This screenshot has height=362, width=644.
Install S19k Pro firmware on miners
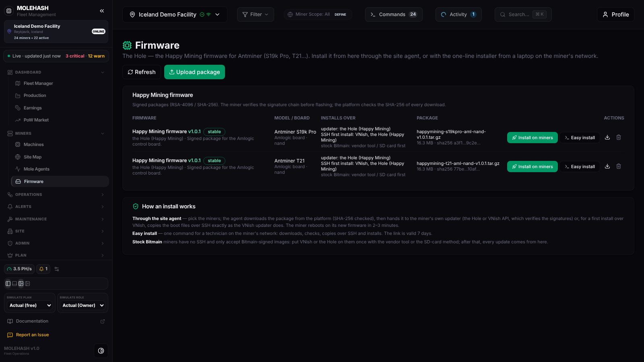pyautogui.click(x=532, y=138)
